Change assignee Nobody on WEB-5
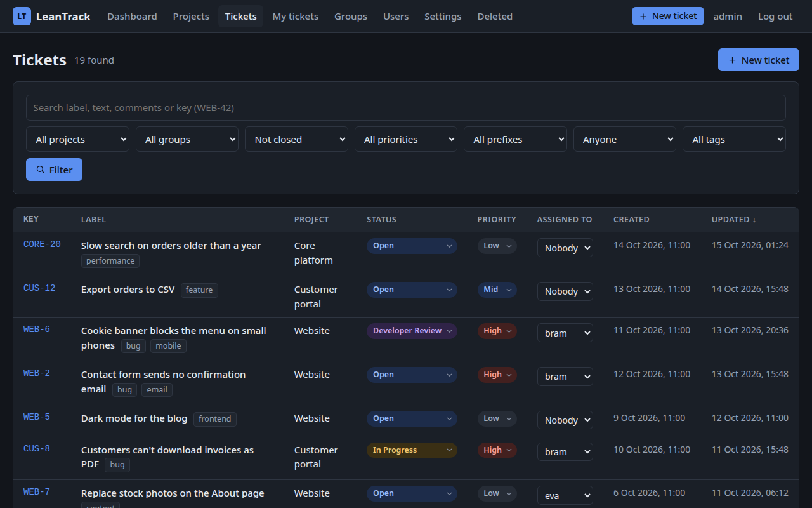Screen dimensions: 812x508 pos(565,420)
